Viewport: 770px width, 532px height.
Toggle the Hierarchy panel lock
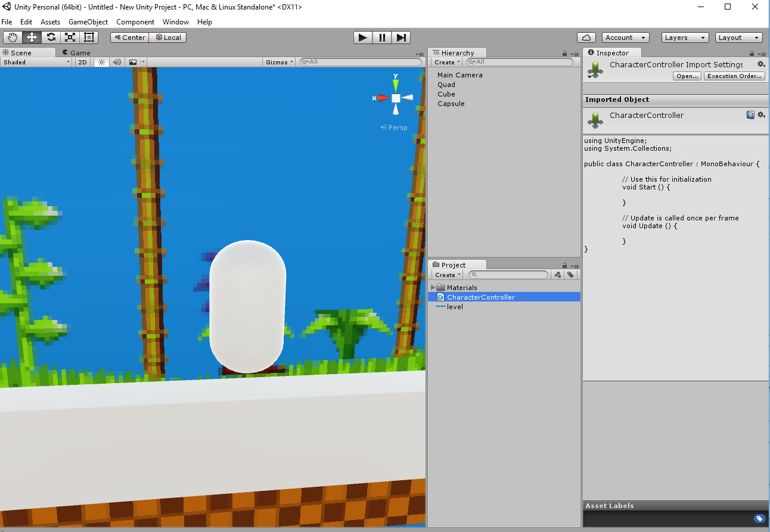click(x=565, y=54)
